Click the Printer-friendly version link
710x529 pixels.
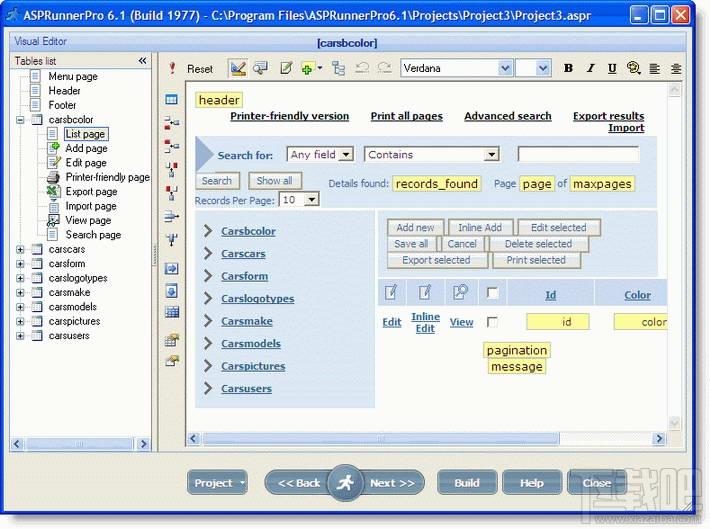[x=289, y=116]
